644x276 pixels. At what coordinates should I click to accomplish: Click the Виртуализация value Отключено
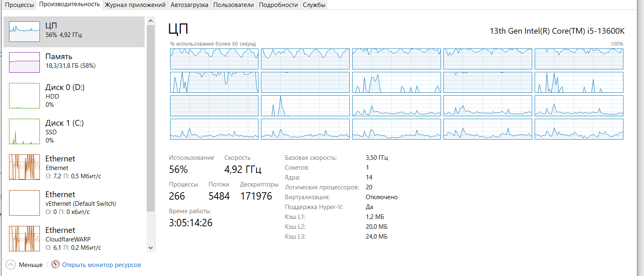click(382, 197)
